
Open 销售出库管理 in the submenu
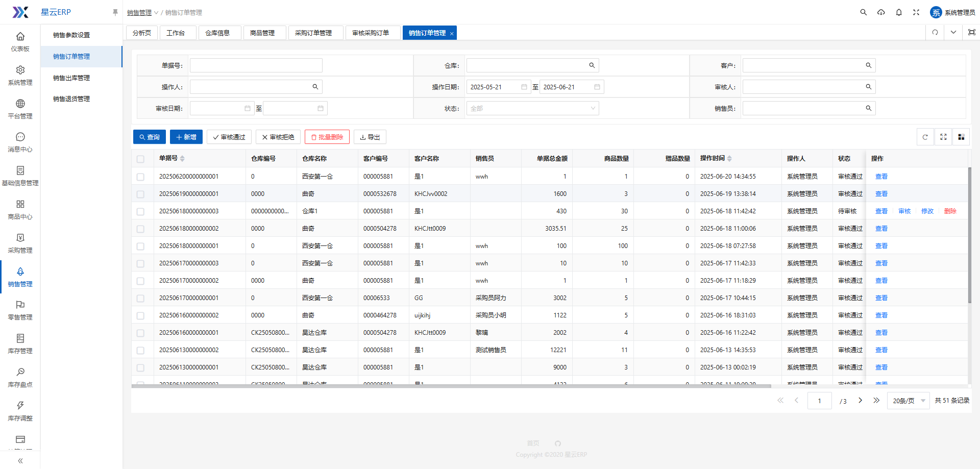(x=71, y=78)
